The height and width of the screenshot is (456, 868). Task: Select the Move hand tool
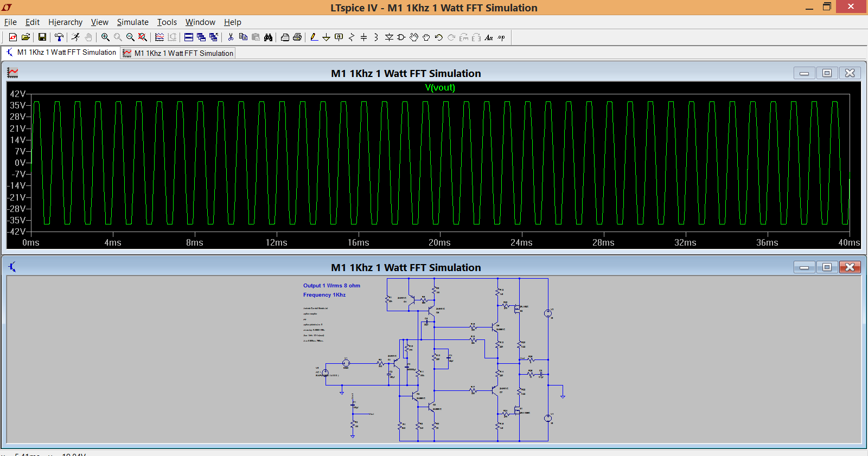click(x=414, y=37)
